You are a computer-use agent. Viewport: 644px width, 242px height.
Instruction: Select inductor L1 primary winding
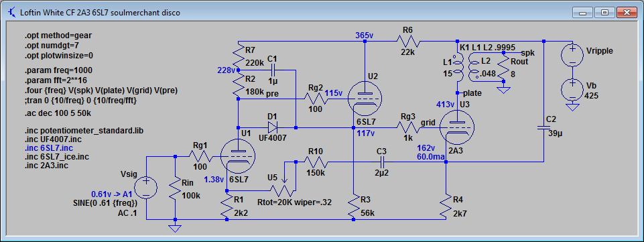click(x=459, y=67)
